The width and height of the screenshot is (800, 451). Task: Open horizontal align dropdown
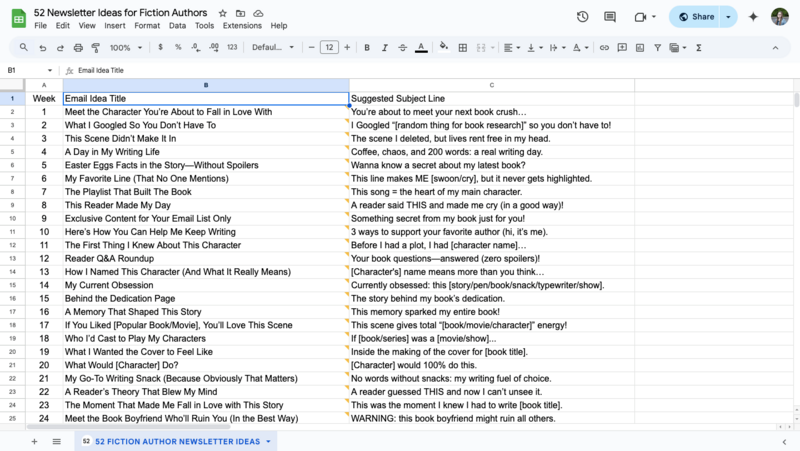tap(512, 47)
